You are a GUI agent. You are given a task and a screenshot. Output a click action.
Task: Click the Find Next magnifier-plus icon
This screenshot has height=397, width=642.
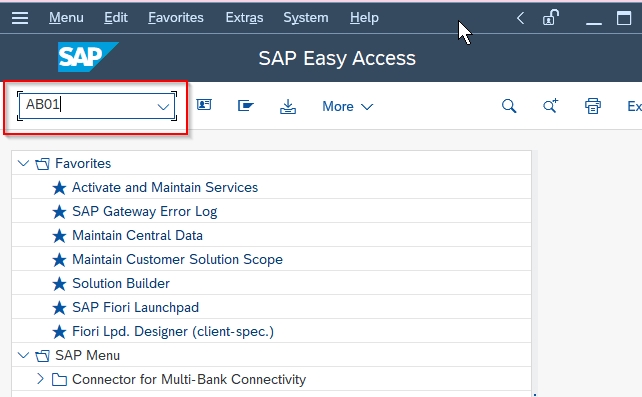(x=551, y=106)
